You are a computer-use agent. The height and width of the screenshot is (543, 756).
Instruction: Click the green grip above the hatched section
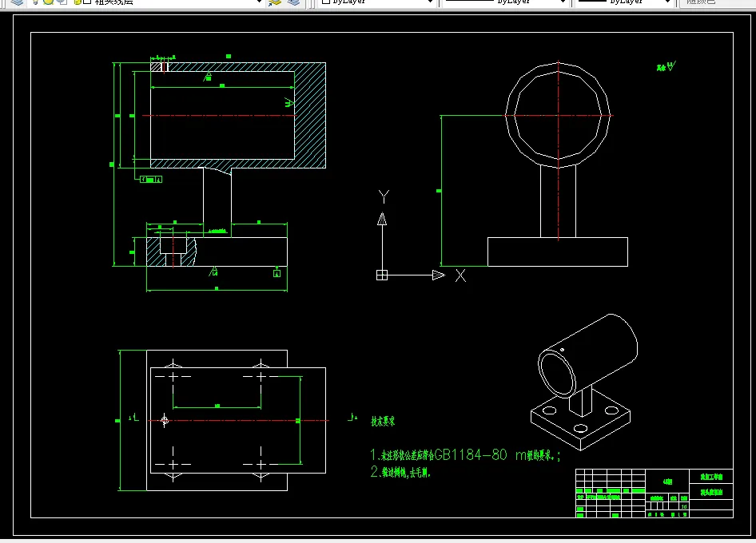pos(229,57)
